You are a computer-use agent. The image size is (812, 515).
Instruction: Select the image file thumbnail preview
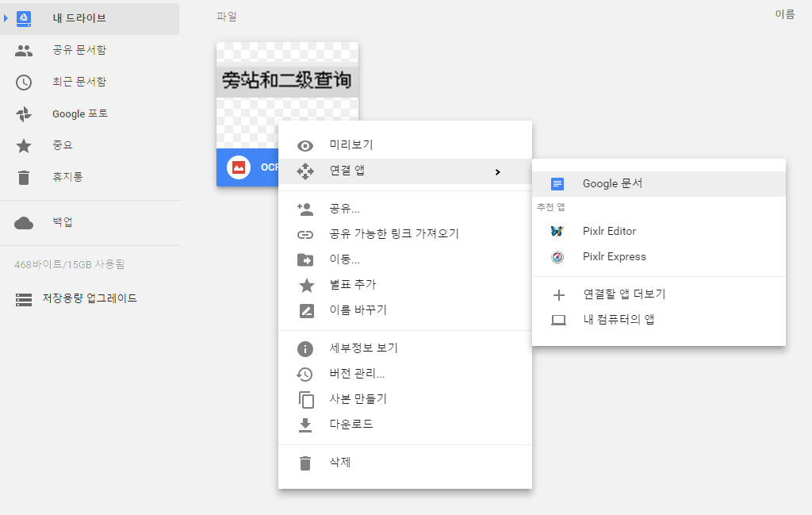coord(287,95)
